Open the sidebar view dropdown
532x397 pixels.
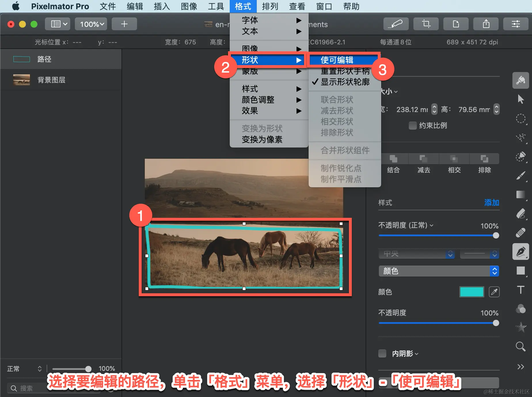pos(58,24)
